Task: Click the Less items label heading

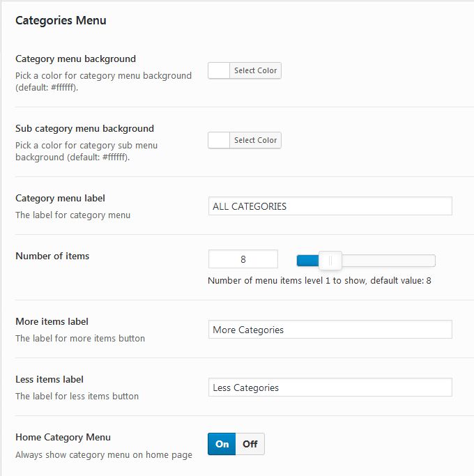Action: 49,380
